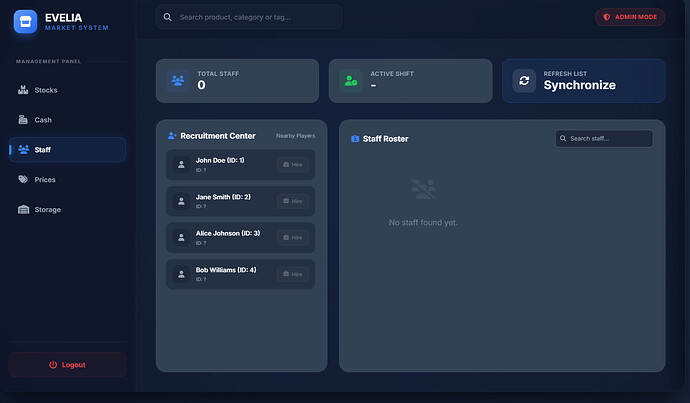Click the Storage warehouse icon
The image size is (690, 403).
point(23,209)
